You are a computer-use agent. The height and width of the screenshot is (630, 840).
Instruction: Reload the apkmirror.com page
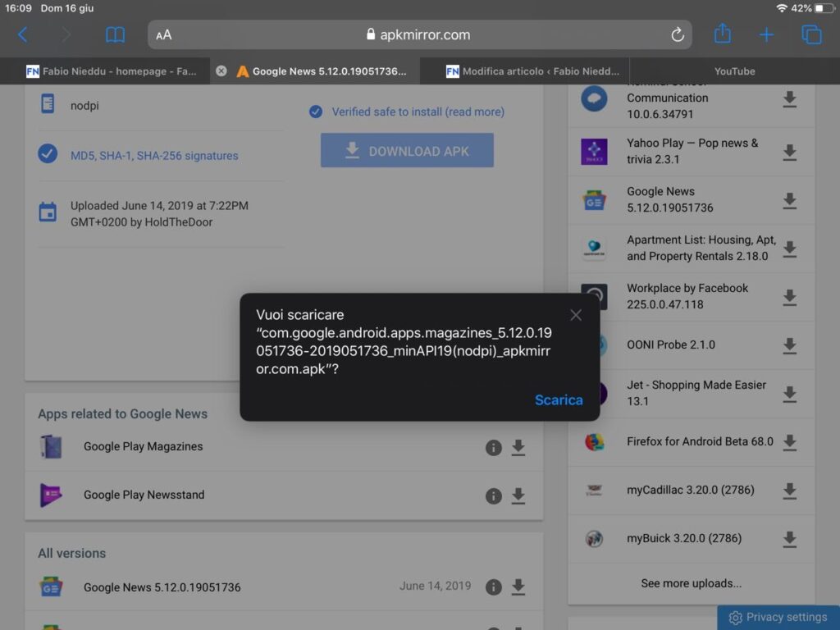(x=677, y=34)
